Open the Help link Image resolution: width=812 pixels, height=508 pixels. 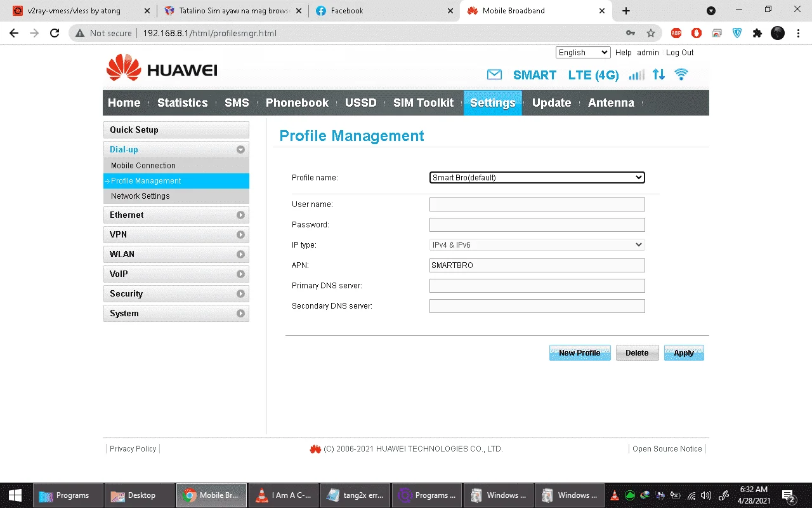pos(623,53)
